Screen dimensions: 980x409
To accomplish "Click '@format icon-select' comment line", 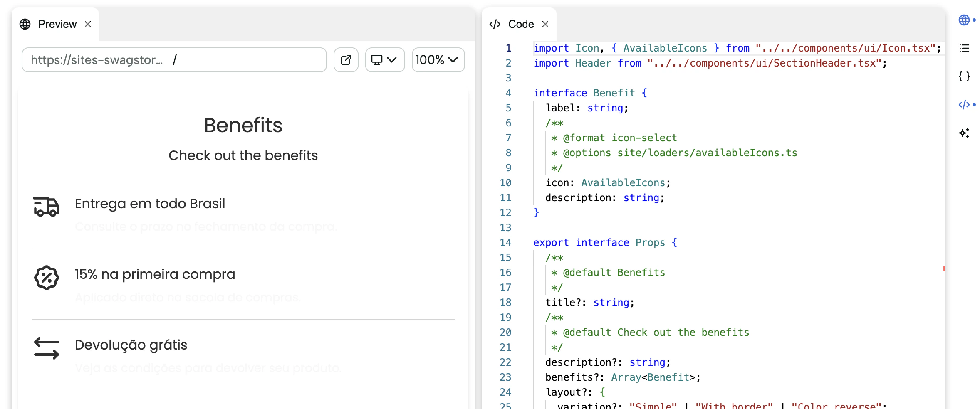I will [614, 138].
